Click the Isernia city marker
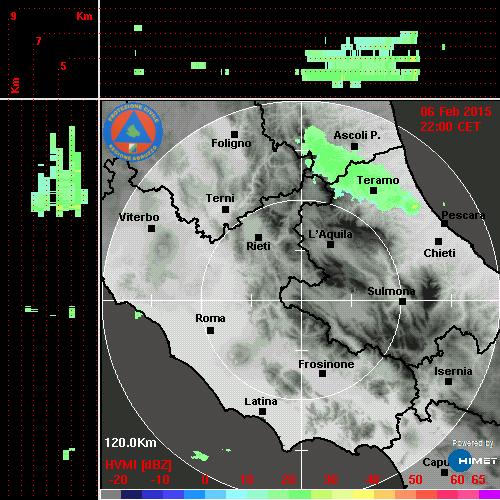500x500 pixels. pos(448,381)
